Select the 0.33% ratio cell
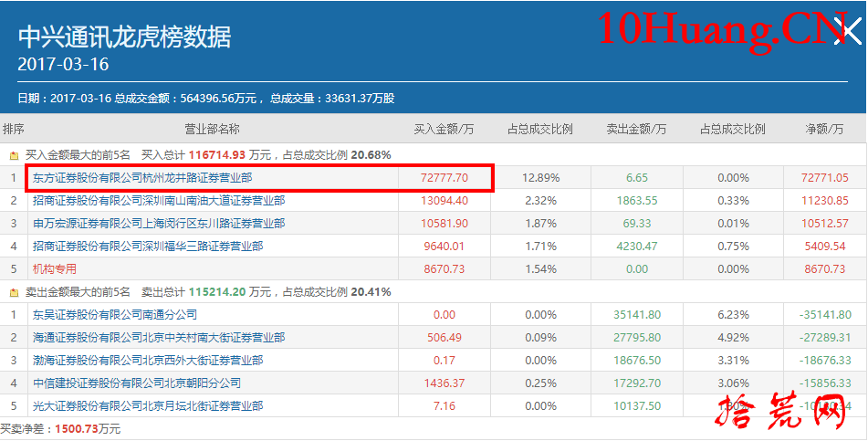868x441 pixels. [x=733, y=201]
